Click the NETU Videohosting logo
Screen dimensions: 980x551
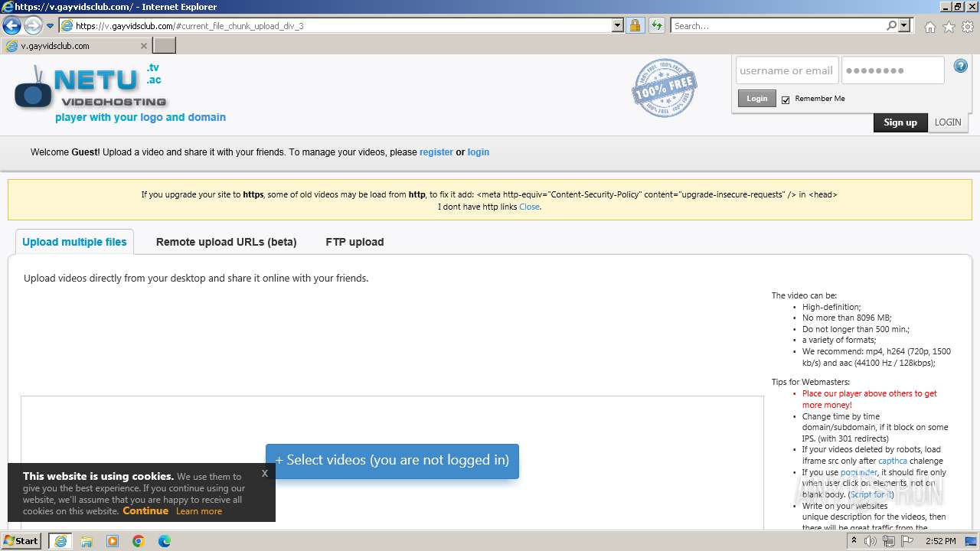click(x=90, y=88)
